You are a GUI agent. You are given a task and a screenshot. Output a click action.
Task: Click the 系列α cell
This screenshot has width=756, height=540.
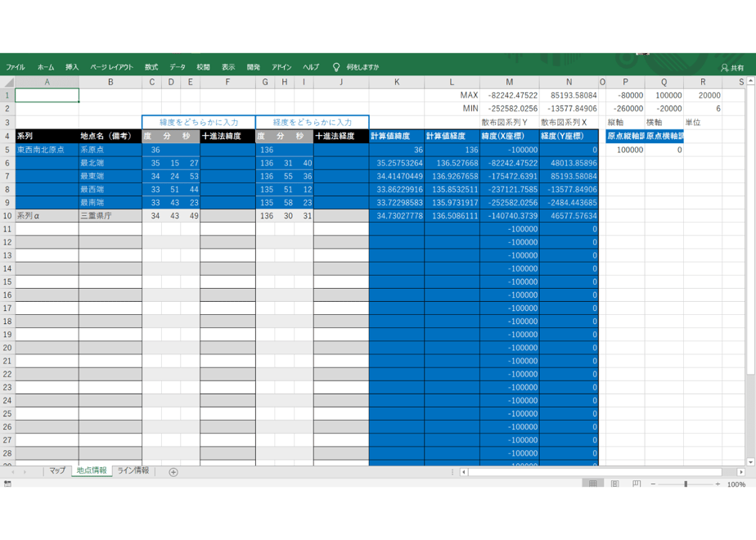point(47,215)
